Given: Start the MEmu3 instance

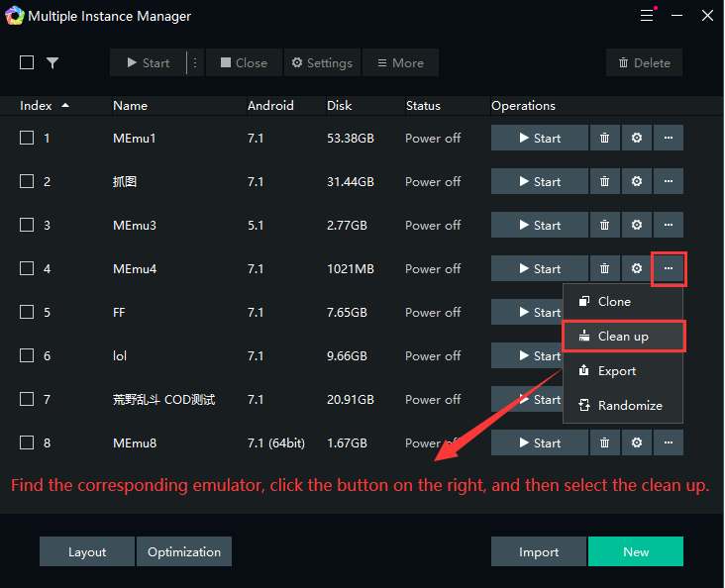Looking at the screenshot, I should point(540,226).
